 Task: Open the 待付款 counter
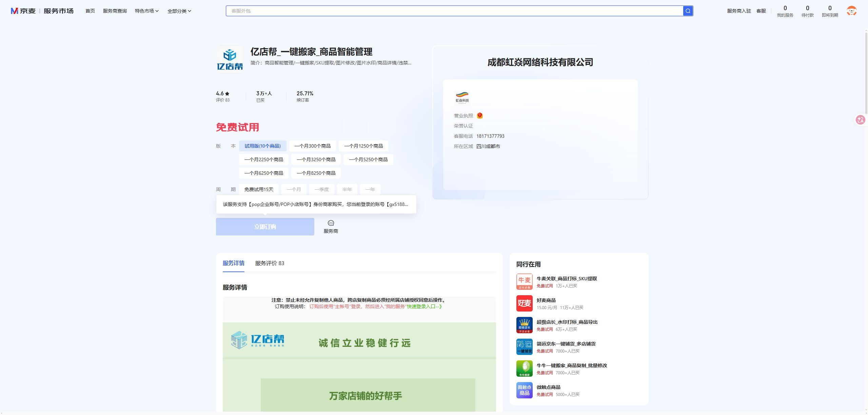[807, 11]
